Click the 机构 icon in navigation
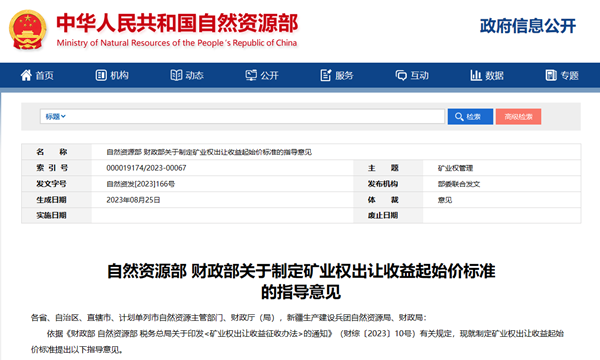The height and width of the screenshot is (360, 600). point(101,75)
